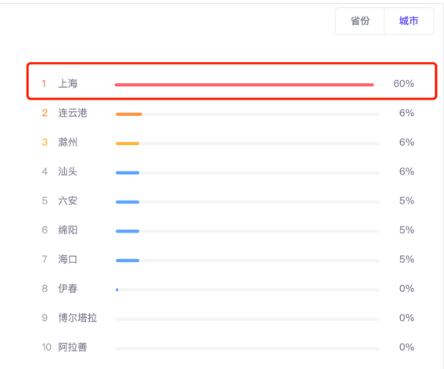Click rank number 10 beside 阿拉善
The width and height of the screenshot is (444, 369).
tap(47, 347)
